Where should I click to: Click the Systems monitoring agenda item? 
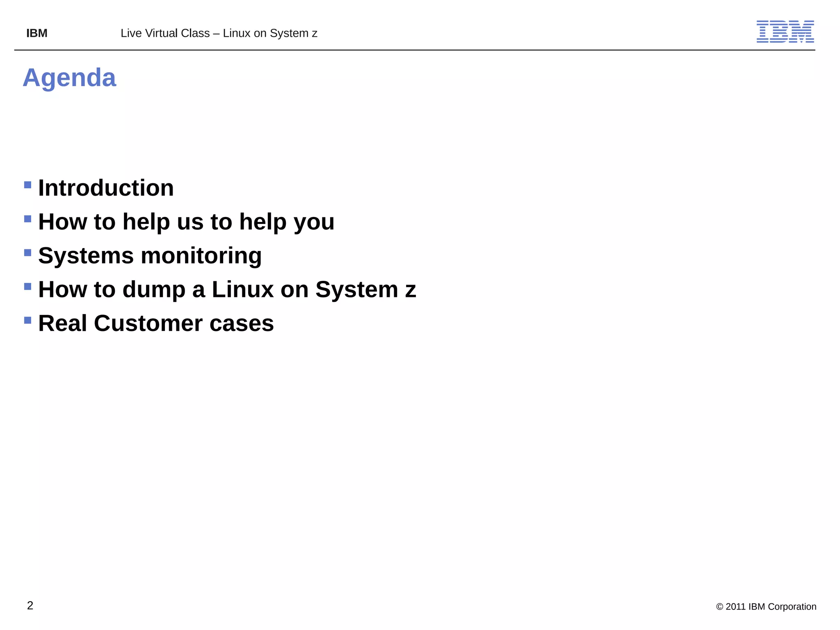click(x=150, y=256)
